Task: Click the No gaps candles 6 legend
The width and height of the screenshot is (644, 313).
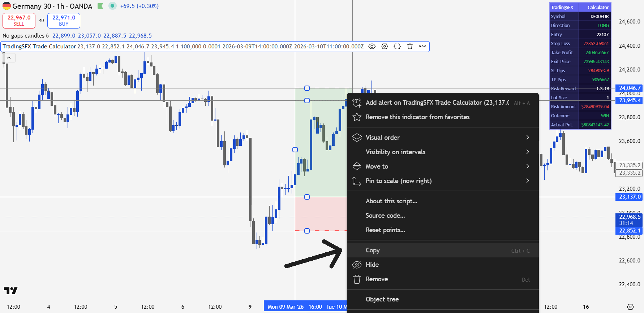Action: (26, 36)
